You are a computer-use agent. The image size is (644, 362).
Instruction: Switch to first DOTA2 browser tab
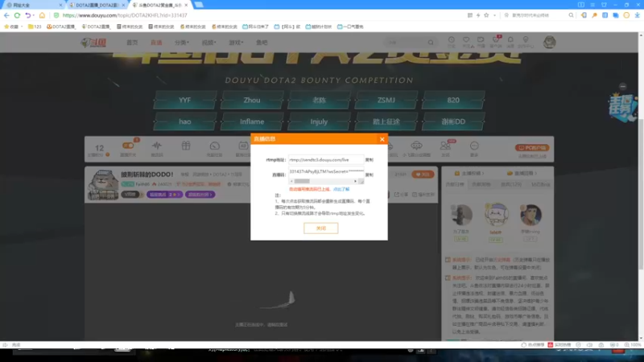(95, 5)
